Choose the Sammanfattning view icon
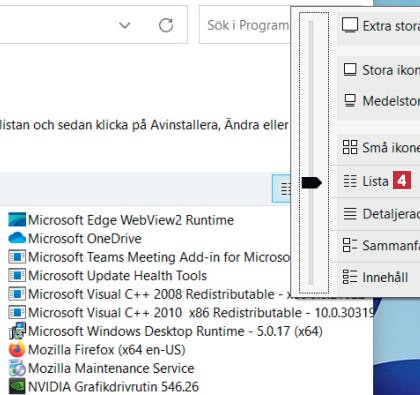Screen dimensions: 420x395 coord(350,245)
